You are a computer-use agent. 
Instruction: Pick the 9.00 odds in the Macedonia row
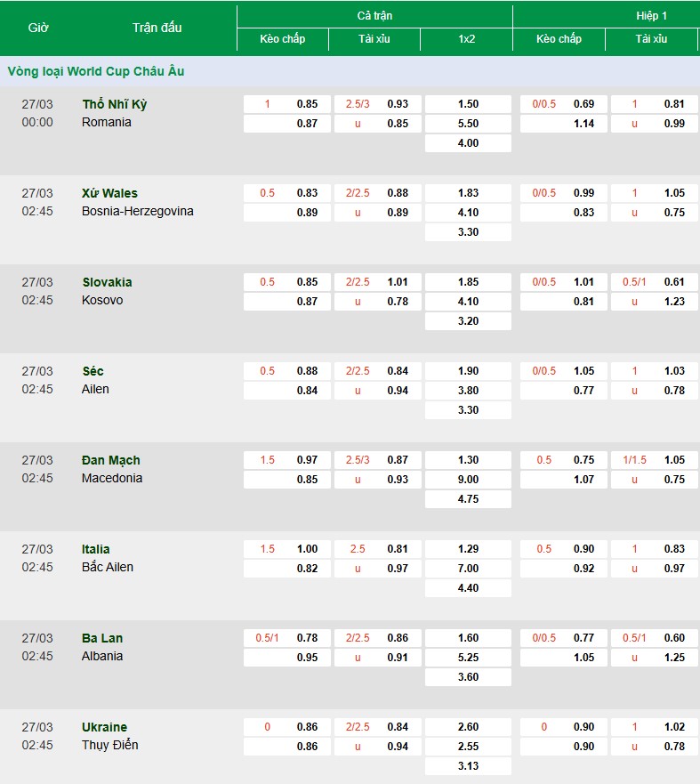[x=468, y=480]
